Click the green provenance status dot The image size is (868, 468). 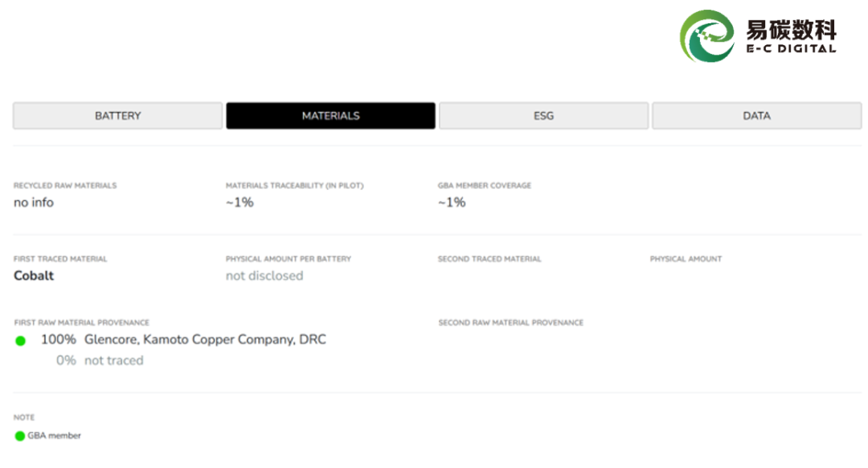click(21, 341)
